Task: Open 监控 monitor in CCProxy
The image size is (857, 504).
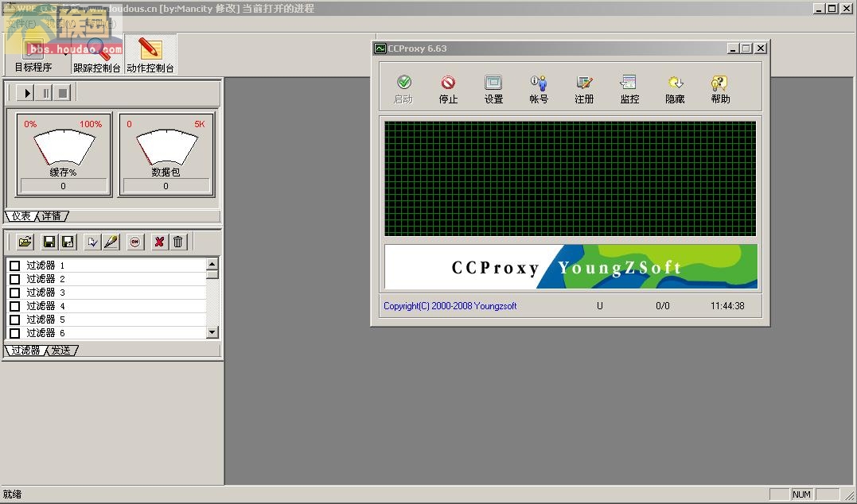Action: pyautogui.click(x=629, y=89)
